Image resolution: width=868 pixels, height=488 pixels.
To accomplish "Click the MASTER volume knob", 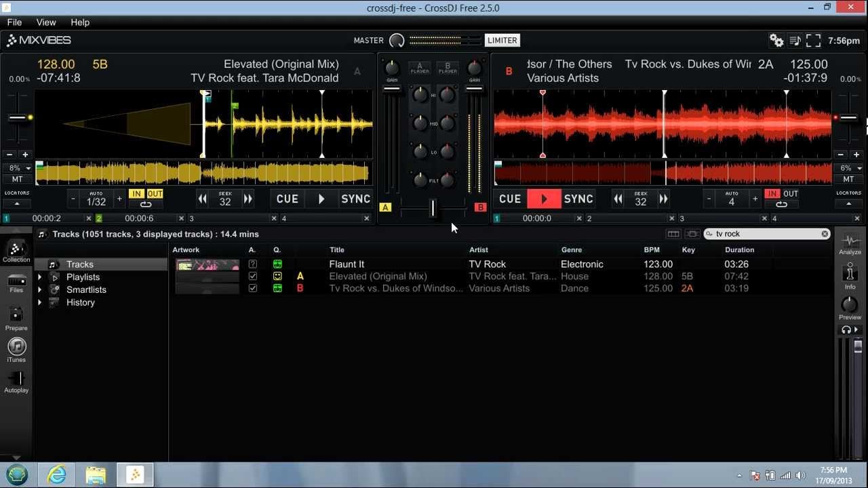I will pos(397,41).
